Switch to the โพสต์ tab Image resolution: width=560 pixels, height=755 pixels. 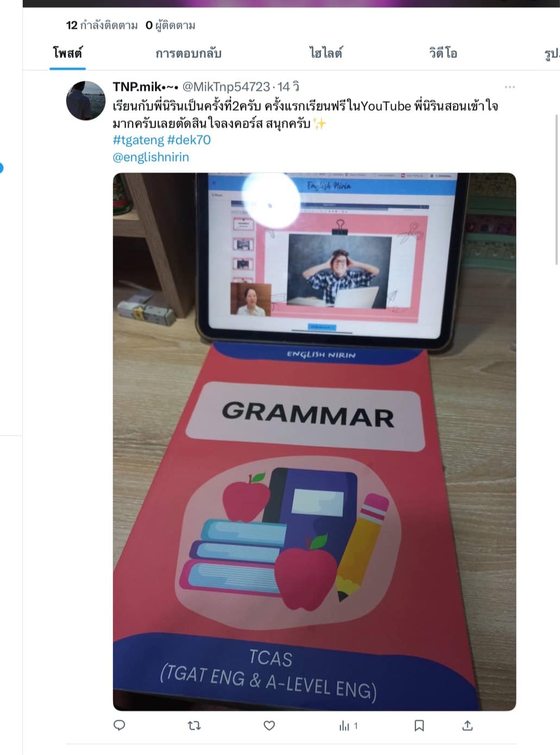click(x=67, y=53)
